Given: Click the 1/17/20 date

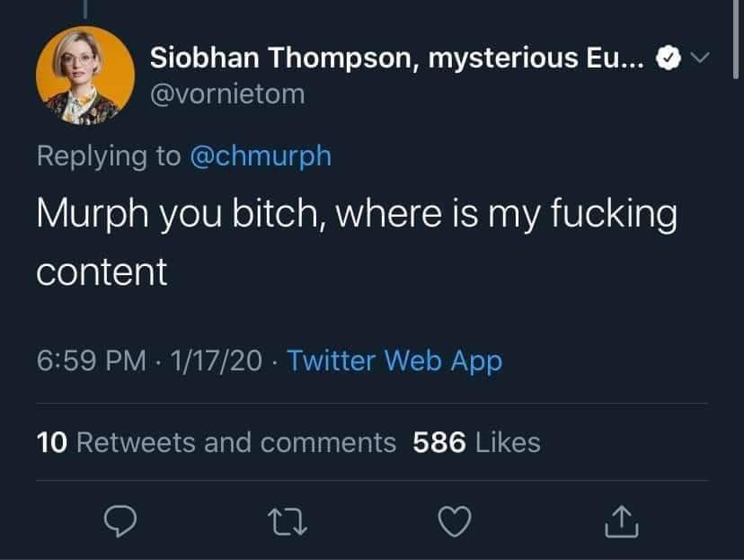Looking at the screenshot, I should 216,360.
